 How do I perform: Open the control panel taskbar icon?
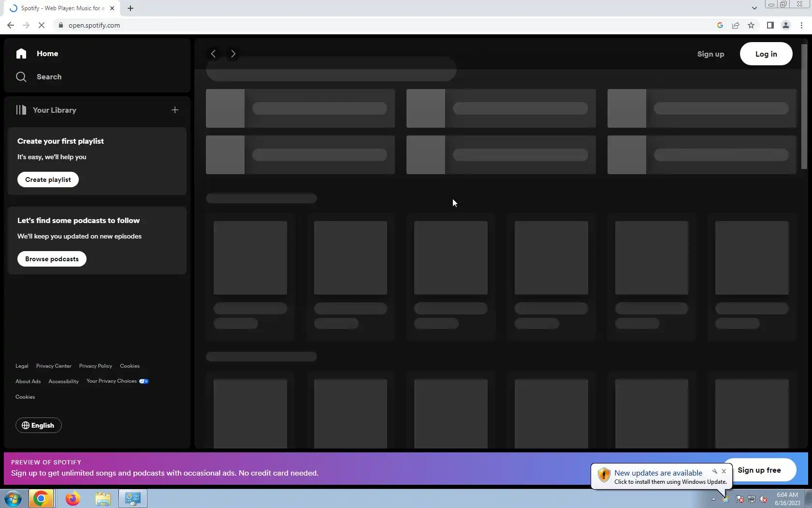[x=132, y=498]
